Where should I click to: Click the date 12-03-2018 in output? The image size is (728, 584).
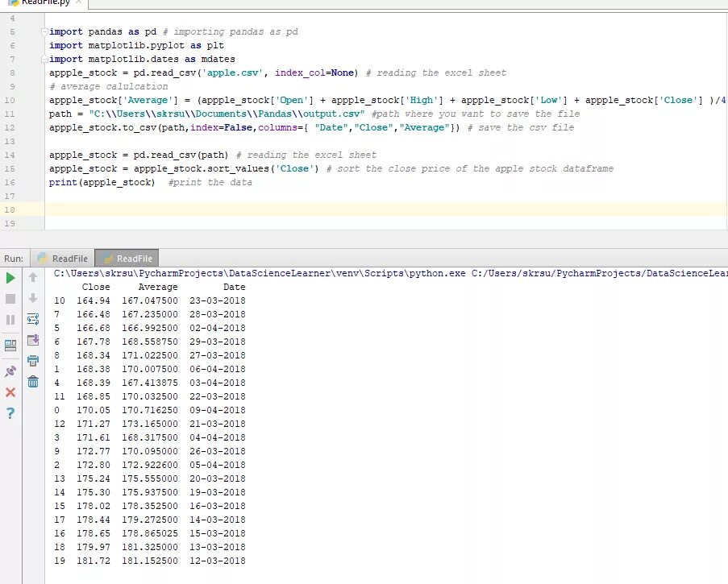point(218,561)
